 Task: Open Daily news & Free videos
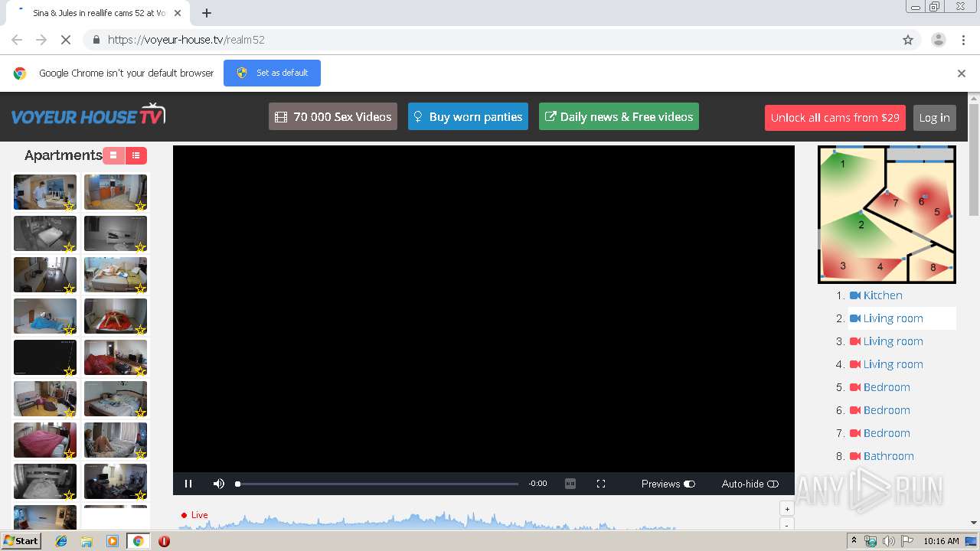[x=619, y=116]
